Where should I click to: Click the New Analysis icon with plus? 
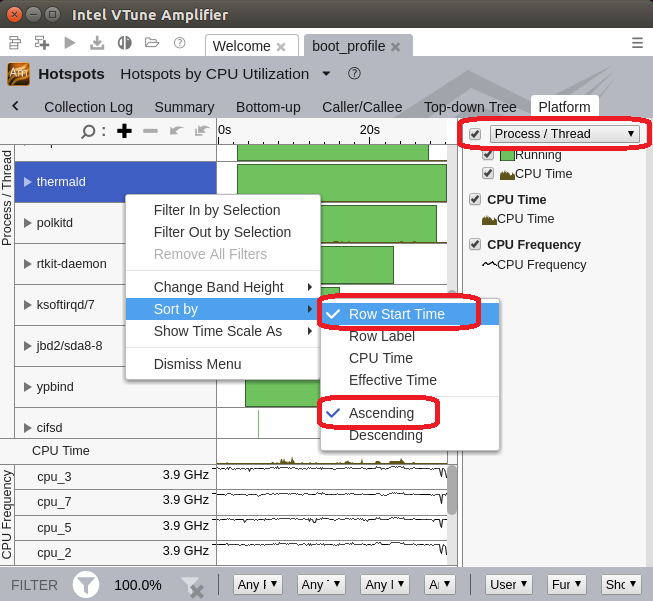[x=42, y=43]
